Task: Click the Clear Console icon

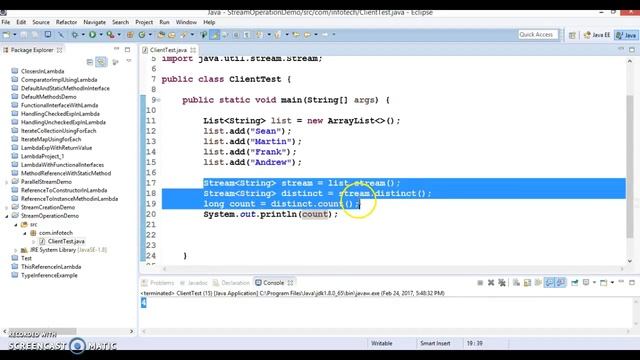Action: (516, 282)
